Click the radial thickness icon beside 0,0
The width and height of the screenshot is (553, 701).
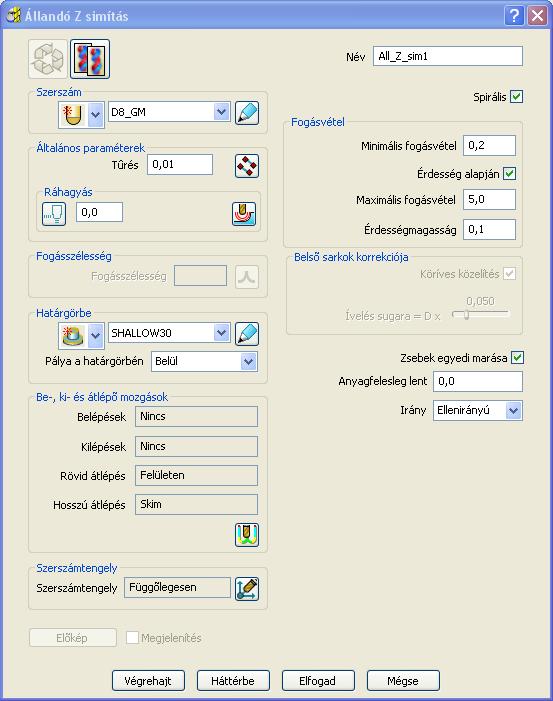click(54, 214)
